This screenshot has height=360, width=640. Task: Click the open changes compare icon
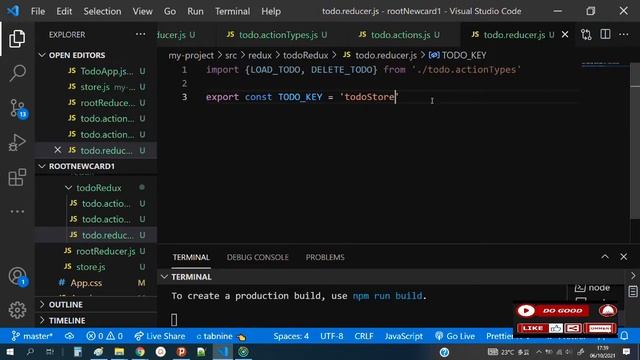tap(586, 35)
